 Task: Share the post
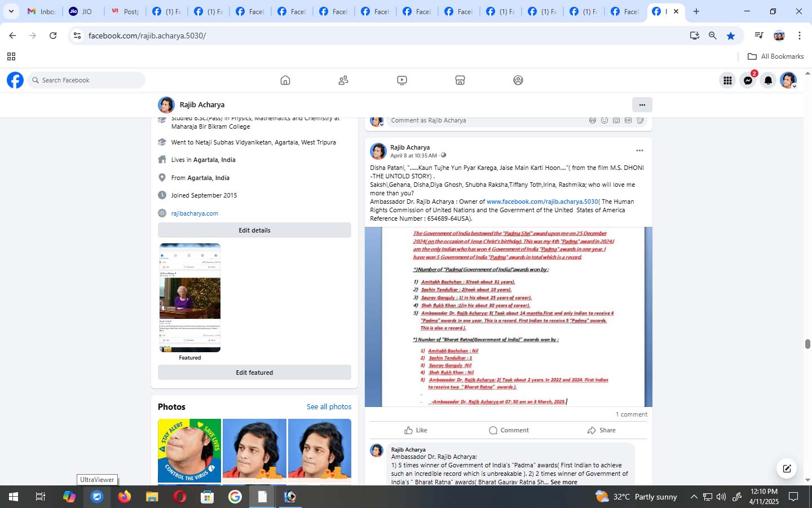point(601,430)
